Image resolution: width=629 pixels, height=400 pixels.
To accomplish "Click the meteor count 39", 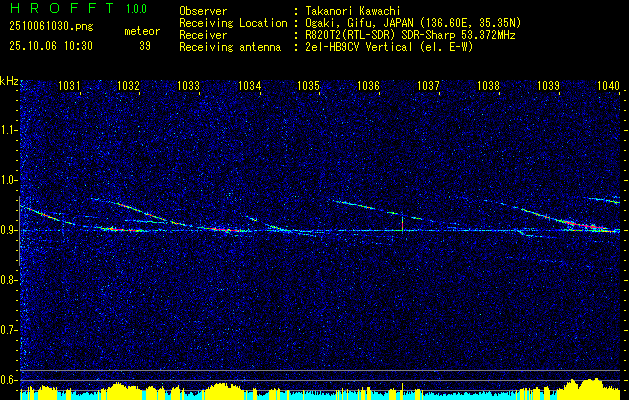I will coord(145,46).
